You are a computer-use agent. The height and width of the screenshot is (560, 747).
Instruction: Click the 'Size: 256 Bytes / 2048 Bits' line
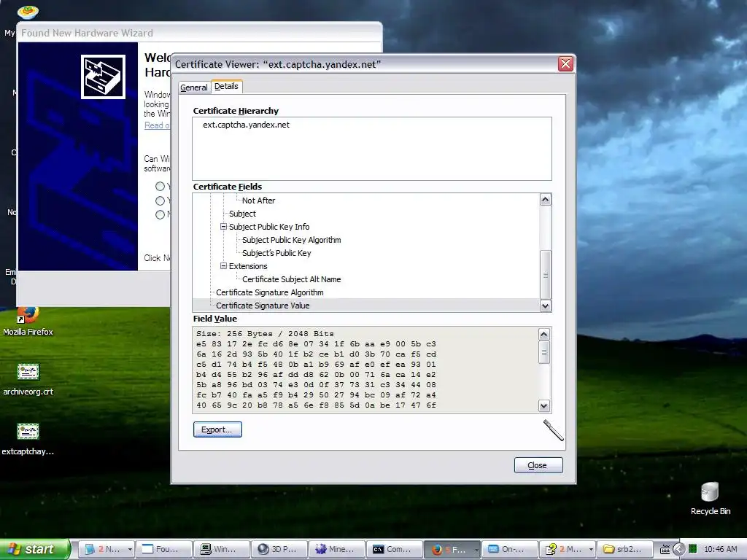pos(265,334)
